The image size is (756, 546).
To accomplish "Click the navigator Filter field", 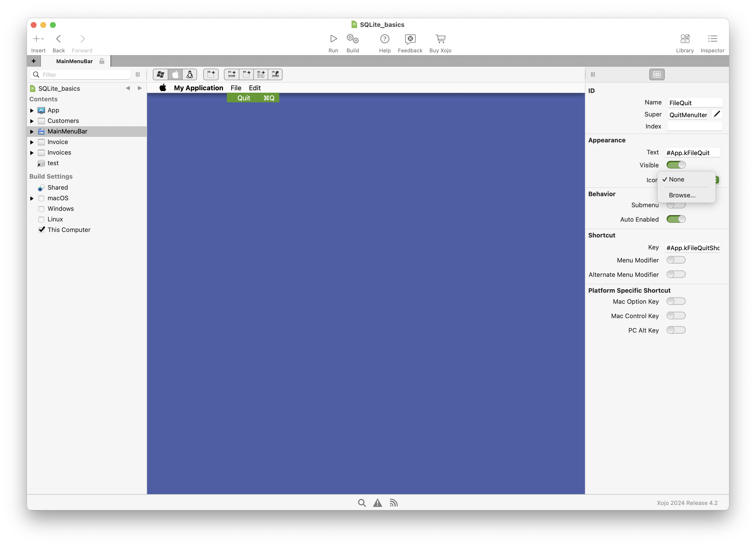I will click(x=80, y=75).
